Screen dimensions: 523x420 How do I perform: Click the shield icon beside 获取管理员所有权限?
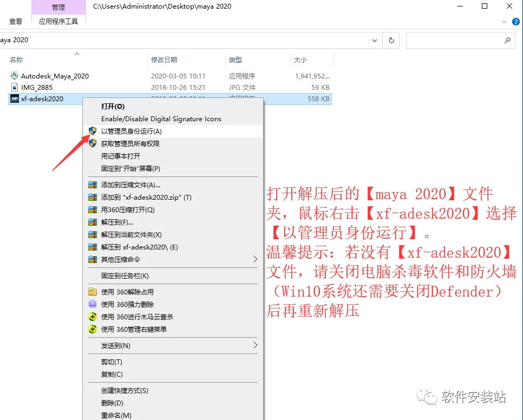tap(93, 143)
